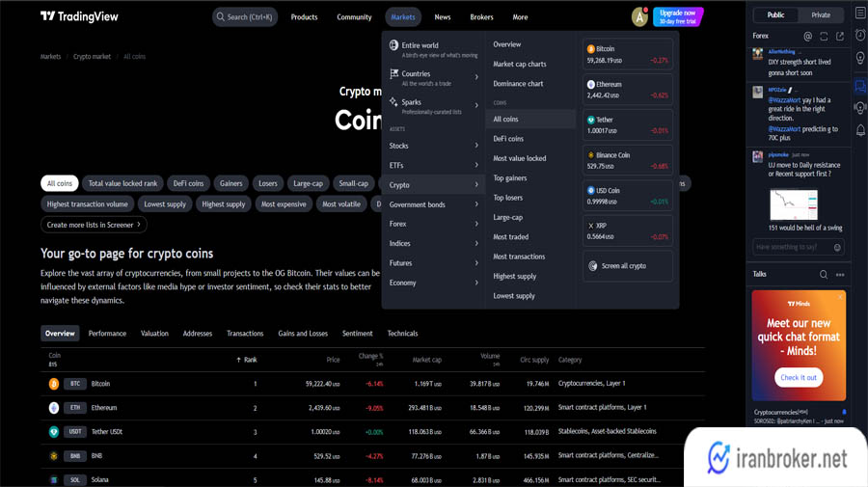
Task: Open the emoji picker in the chat input
Action: pos(837,248)
